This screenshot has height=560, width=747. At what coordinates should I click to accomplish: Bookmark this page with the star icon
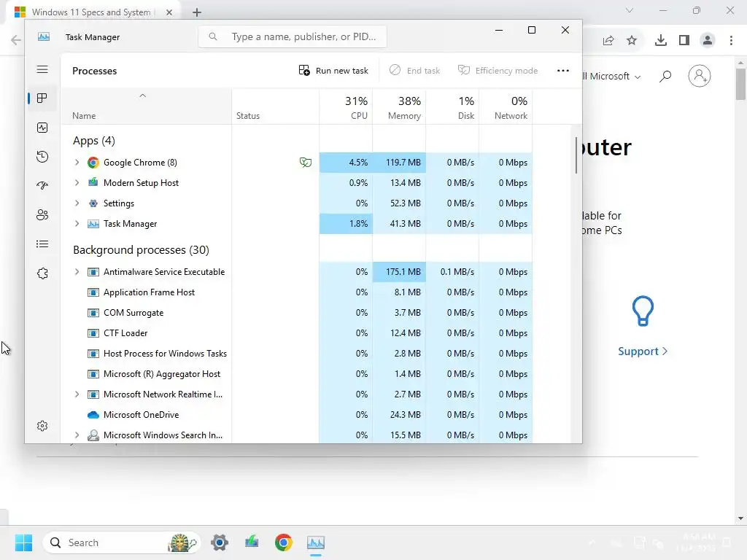point(632,41)
